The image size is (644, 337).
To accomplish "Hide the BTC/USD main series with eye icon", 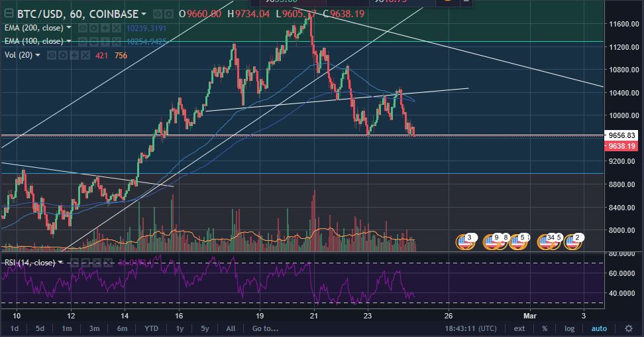I will pyautogui.click(x=157, y=15).
